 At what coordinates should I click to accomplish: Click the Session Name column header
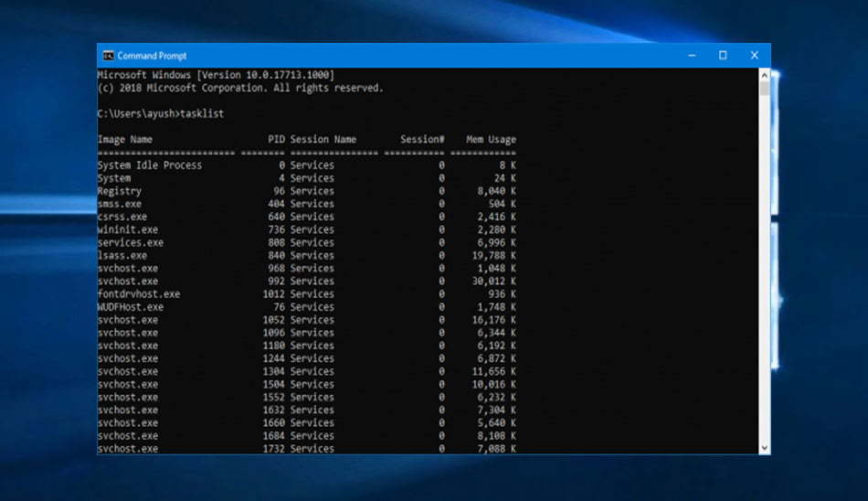pyautogui.click(x=323, y=140)
